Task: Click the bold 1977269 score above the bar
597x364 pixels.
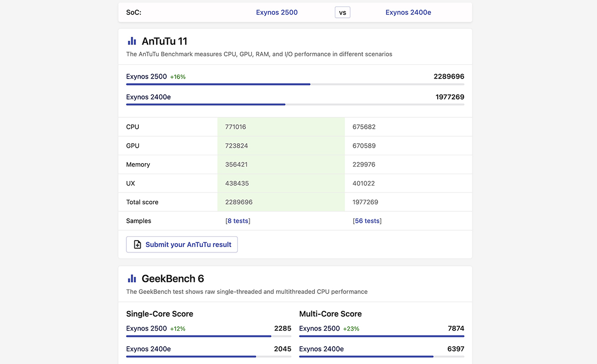Action: [450, 97]
